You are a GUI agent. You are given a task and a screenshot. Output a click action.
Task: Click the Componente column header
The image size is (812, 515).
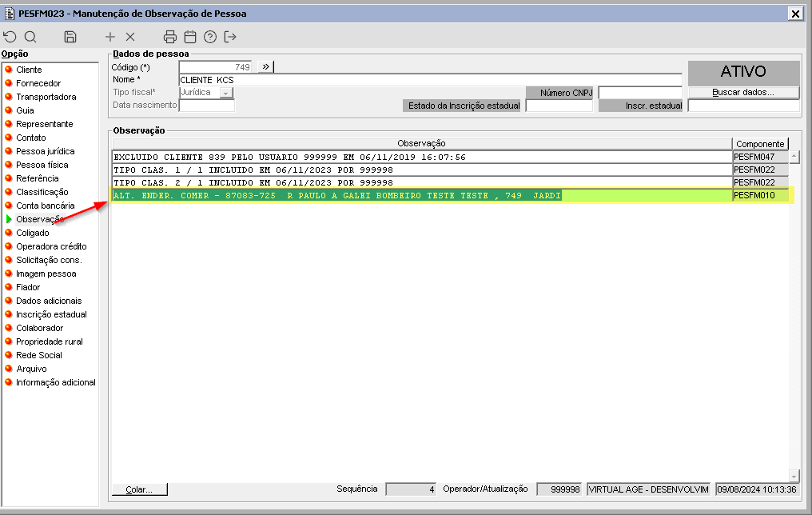click(x=760, y=143)
